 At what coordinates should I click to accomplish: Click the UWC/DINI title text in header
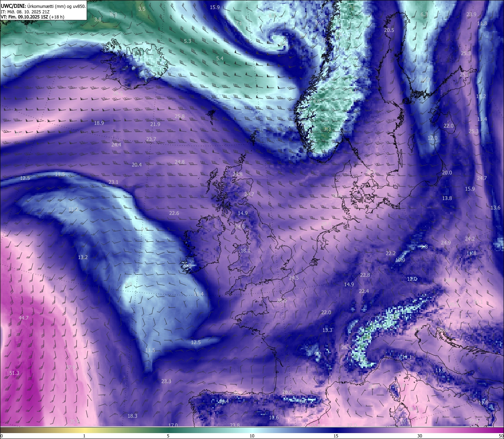click(x=13, y=6)
